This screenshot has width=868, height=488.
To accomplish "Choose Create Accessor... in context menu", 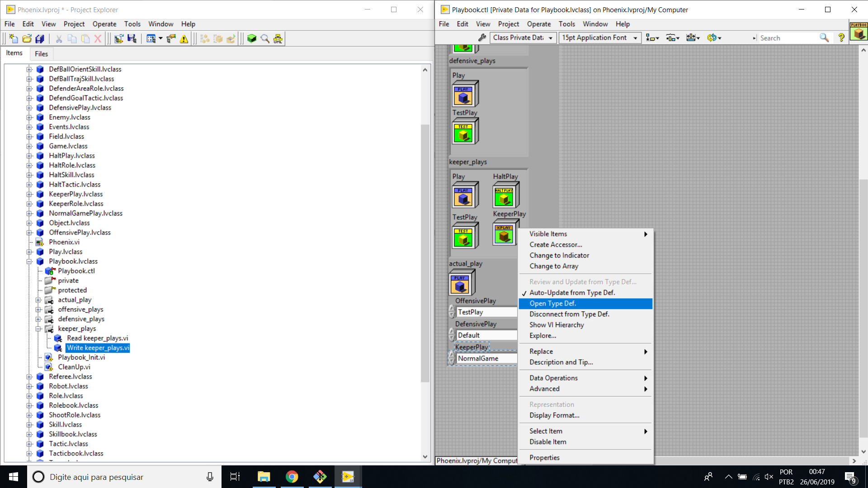I will pos(585,245).
